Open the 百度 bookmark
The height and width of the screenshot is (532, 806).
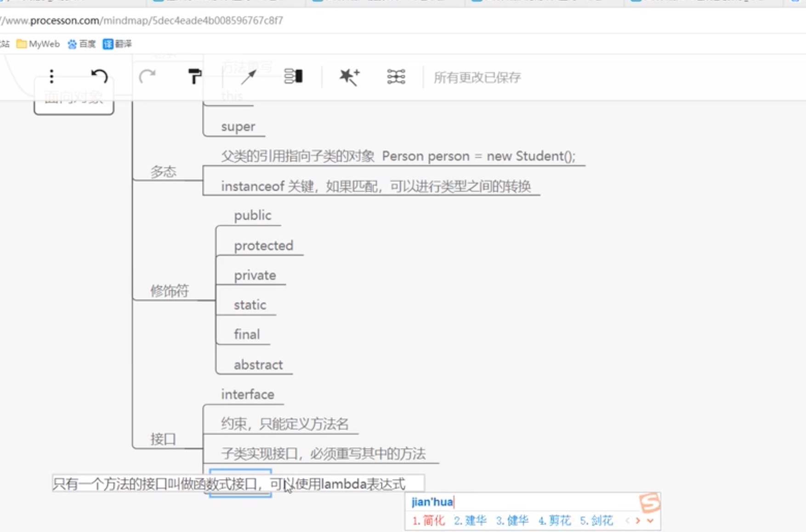coord(82,44)
